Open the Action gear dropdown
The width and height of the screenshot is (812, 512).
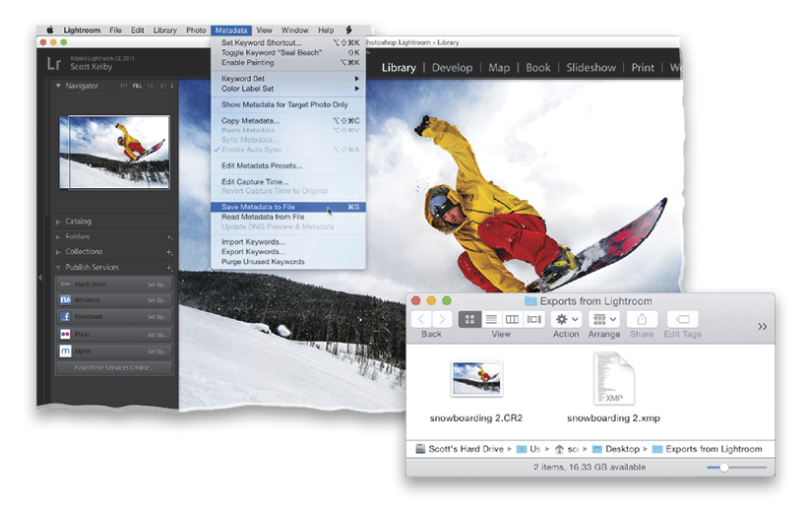click(x=567, y=319)
